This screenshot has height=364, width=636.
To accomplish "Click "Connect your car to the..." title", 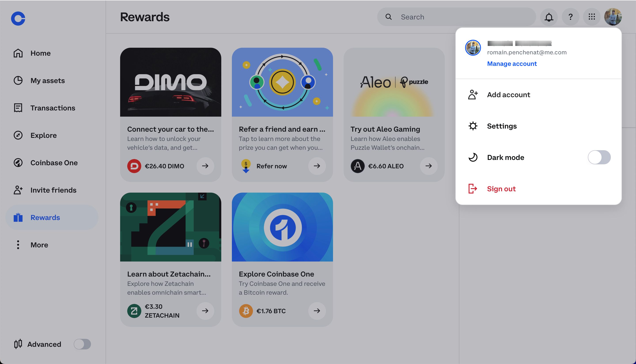I will (x=170, y=129).
